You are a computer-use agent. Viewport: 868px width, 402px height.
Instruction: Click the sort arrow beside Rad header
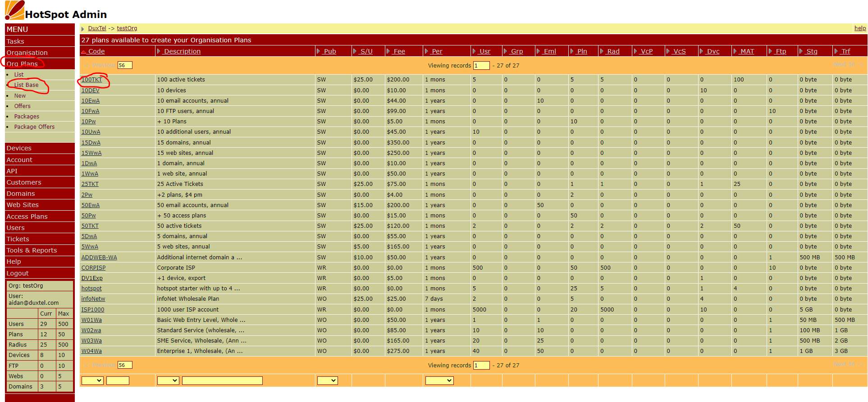point(602,51)
